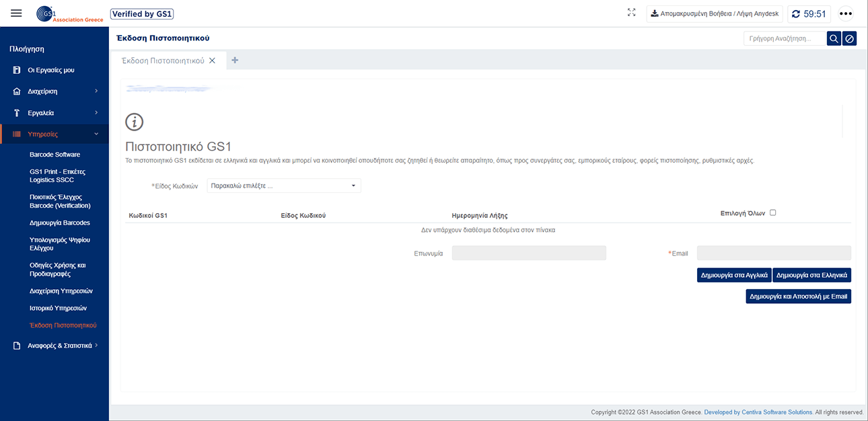The image size is (868, 421).
Task: Click the Αναφορές & Στατιστικά document icon
Action: coord(17,346)
